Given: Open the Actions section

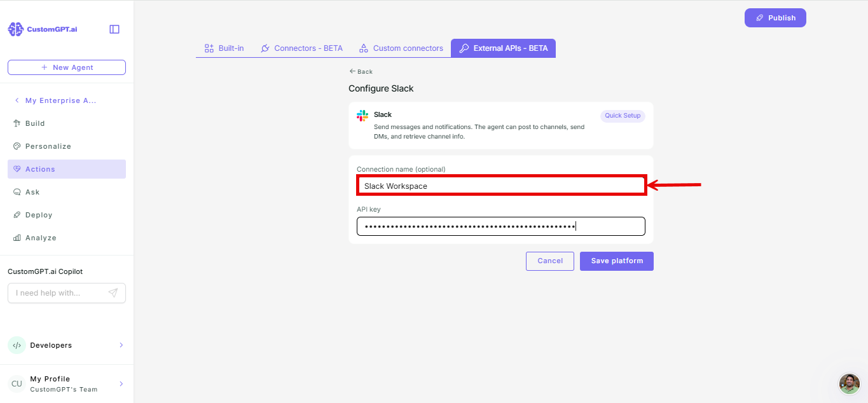Looking at the screenshot, I should pyautogui.click(x=67, y=169).
